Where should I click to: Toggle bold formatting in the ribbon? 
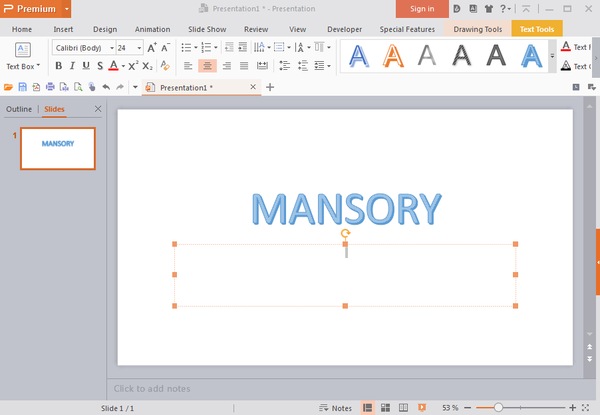coord(58,66)
